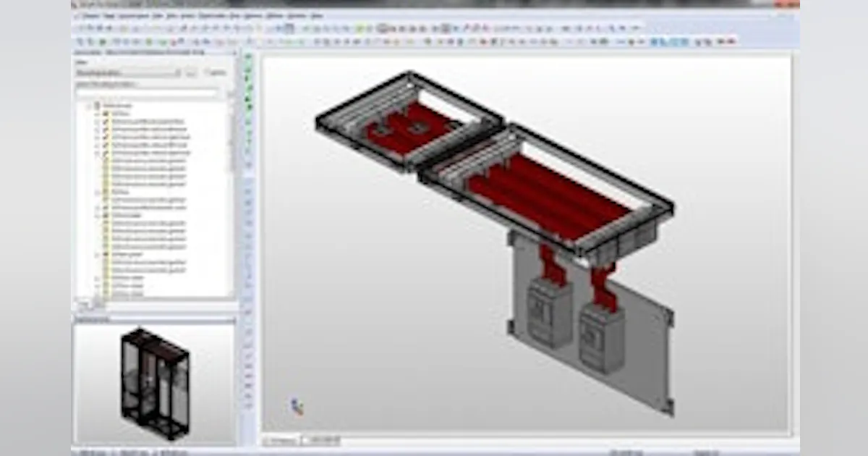Image resolution: width=868 pixels, height=456 pixels.
Task: Click the browse button beside the filter dropdown
Action: (x=190, y=72)
